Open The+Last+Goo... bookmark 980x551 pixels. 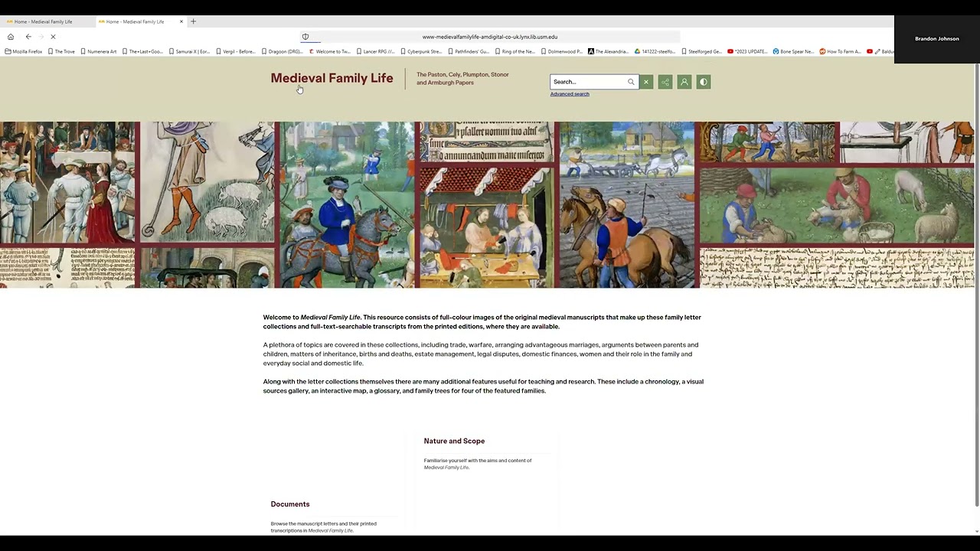[142, 51]
